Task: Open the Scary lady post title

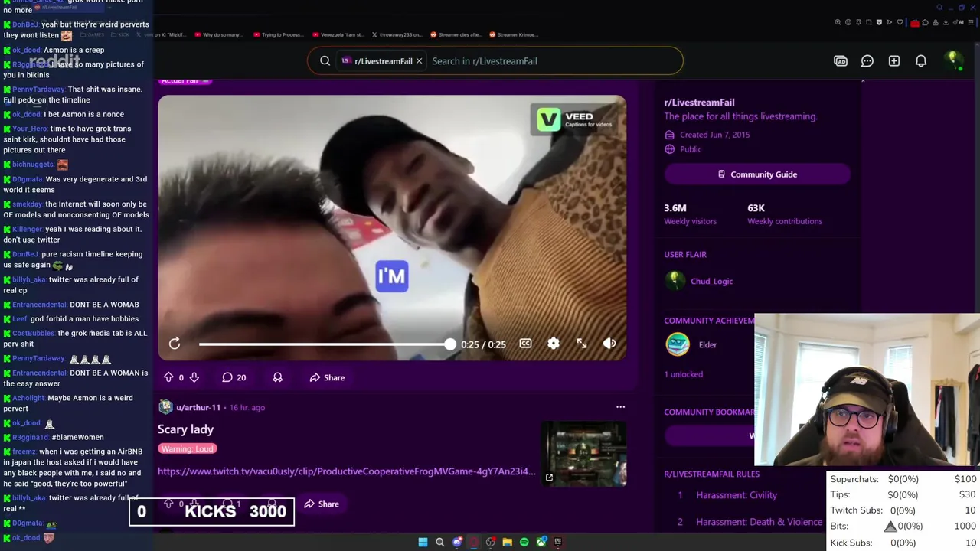Action: pos(185,429)
